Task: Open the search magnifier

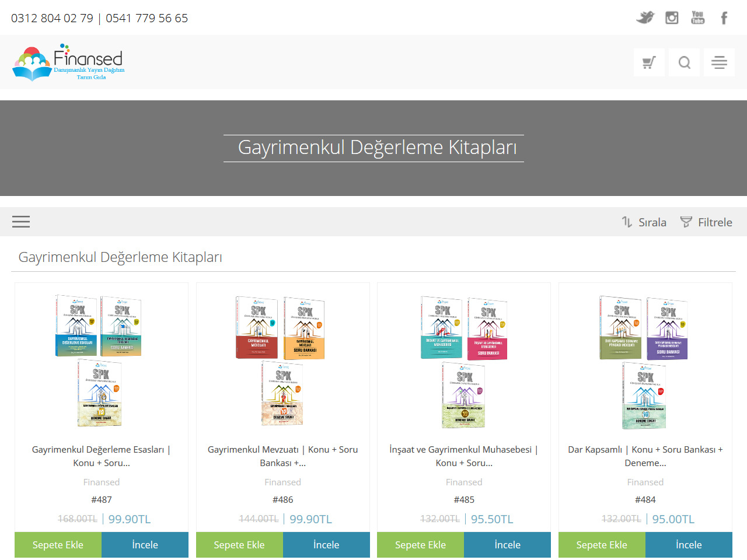Action: point(685,62)
